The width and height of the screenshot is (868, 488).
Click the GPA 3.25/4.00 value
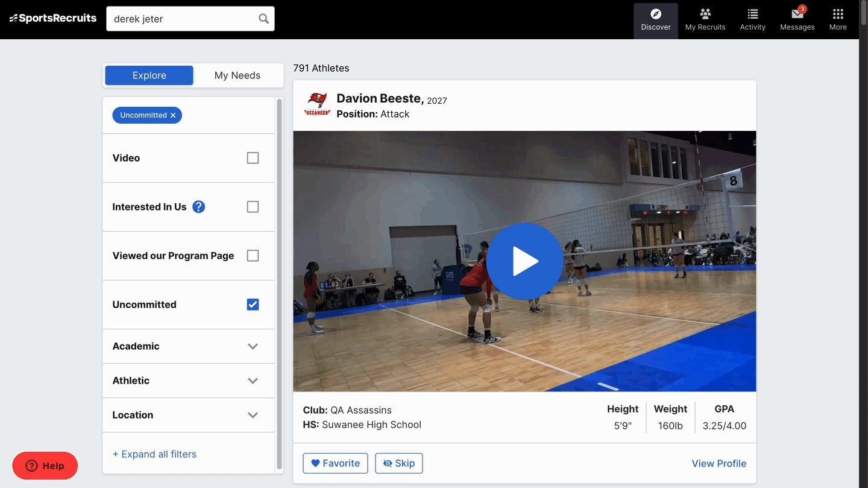click(x=724, y=426)
